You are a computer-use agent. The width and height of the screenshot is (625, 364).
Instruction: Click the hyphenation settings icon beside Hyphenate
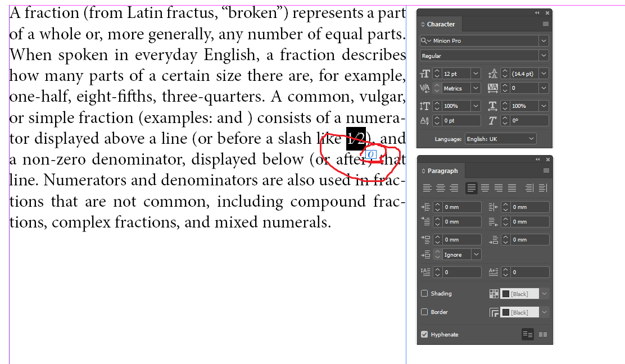point(527,334)
